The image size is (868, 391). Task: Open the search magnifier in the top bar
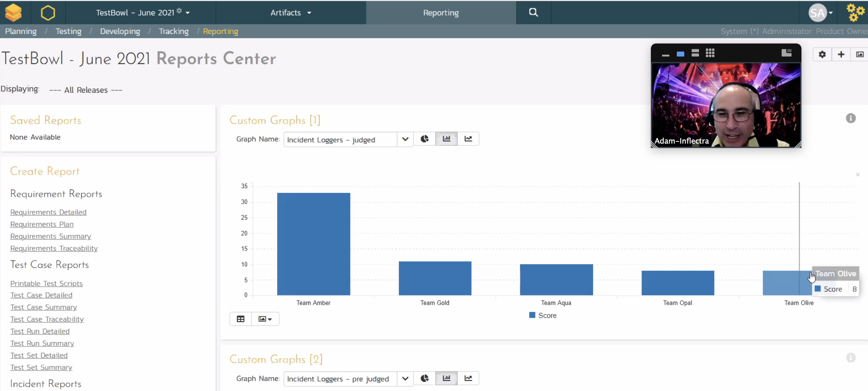tap(533, 12)
